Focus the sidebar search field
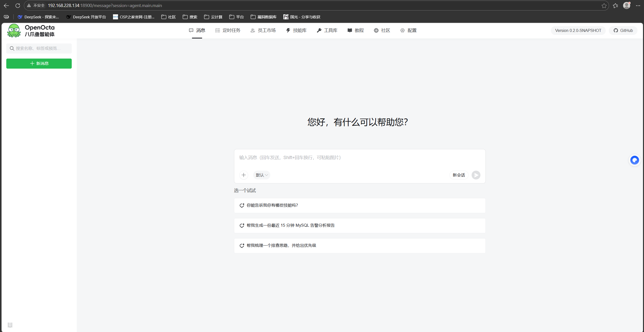 tap(39, 48)
